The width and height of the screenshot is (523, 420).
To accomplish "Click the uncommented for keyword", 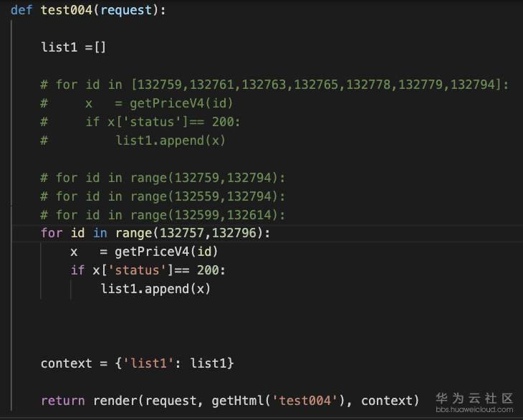I will click(52, 233).
